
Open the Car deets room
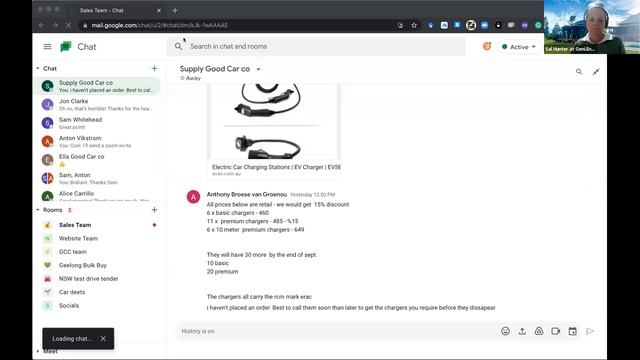(x=98, y=292)
